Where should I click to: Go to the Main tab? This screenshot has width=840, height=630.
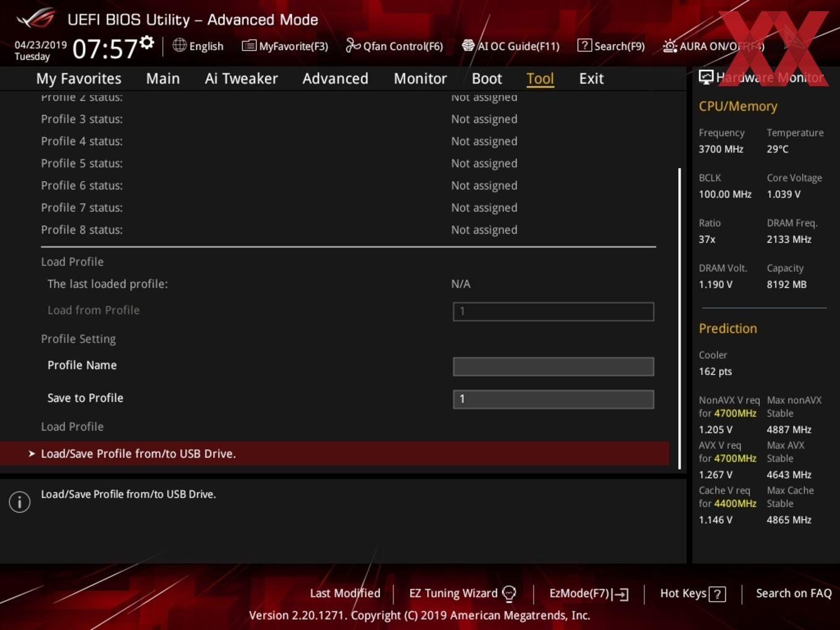click(x=163, y=78)
